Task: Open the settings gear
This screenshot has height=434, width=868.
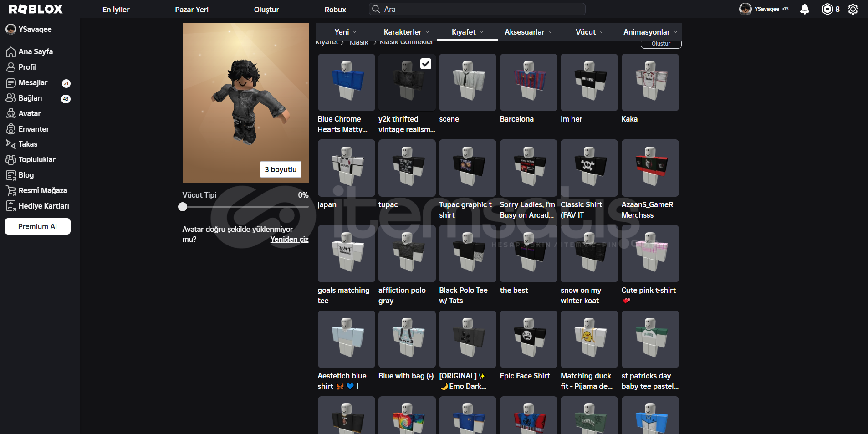Action: (853, 9)
